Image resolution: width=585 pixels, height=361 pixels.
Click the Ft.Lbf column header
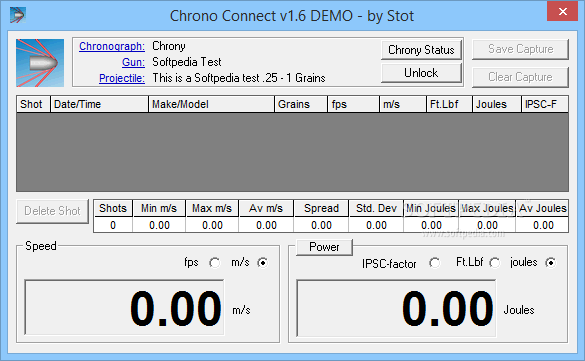450,104
